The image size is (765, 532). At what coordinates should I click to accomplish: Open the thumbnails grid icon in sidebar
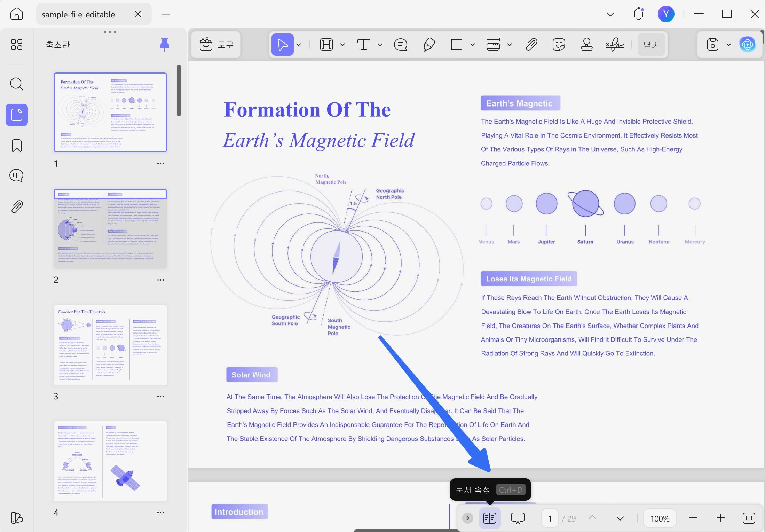click(x=17, y=45)
